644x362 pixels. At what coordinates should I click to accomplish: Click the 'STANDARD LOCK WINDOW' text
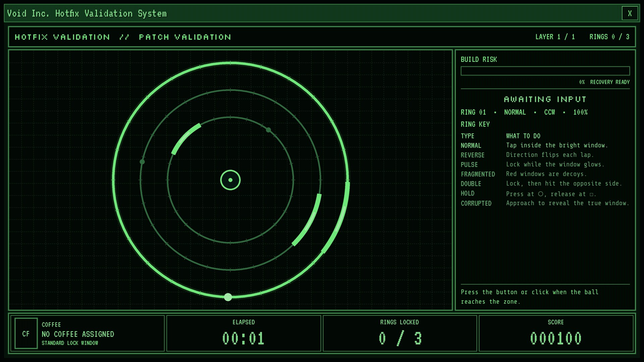70,343
